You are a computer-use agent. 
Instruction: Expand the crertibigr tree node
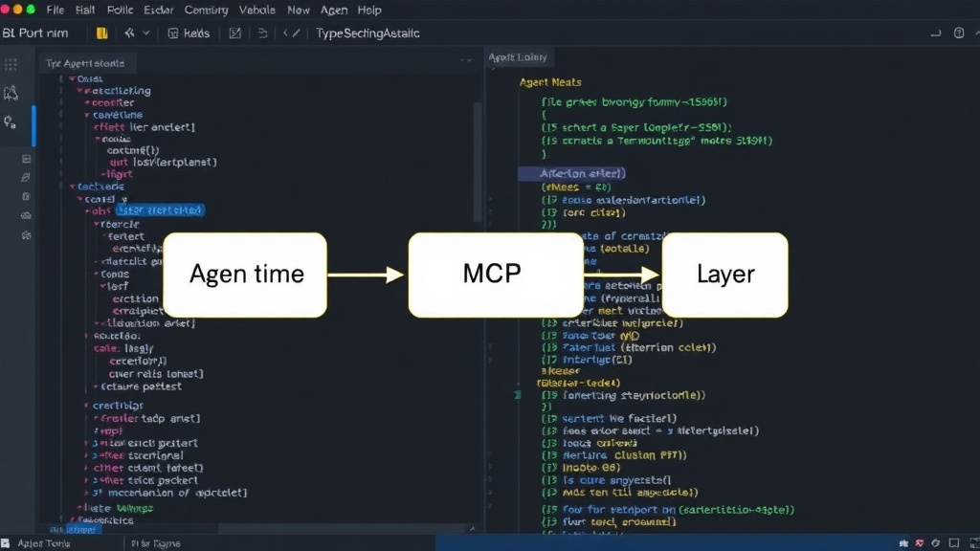click(x=86, y=406)
